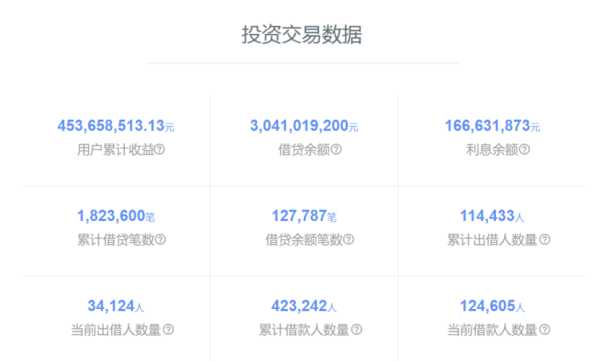
Task: Click the 1,823,600笔 cumulative loans number
Action: [116, 216]
